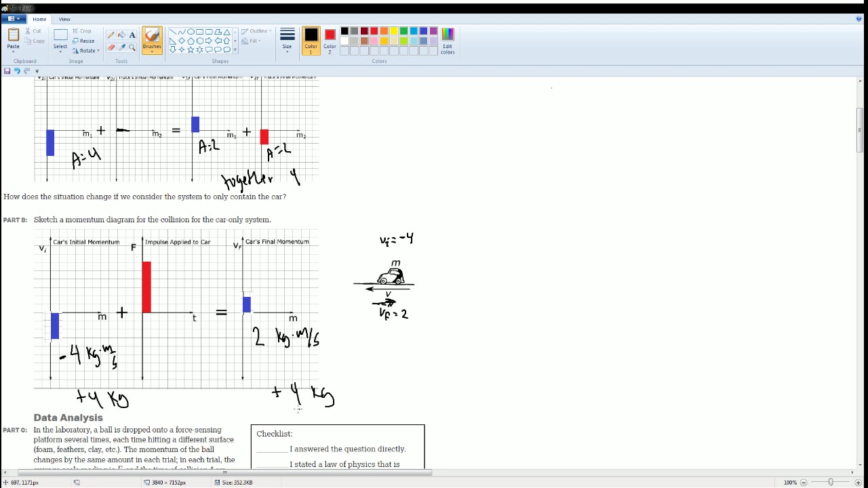Click the Save icon in quick access toolbar
The height and width of the screenshot is (488, 868).
click(x=7, y=70)
